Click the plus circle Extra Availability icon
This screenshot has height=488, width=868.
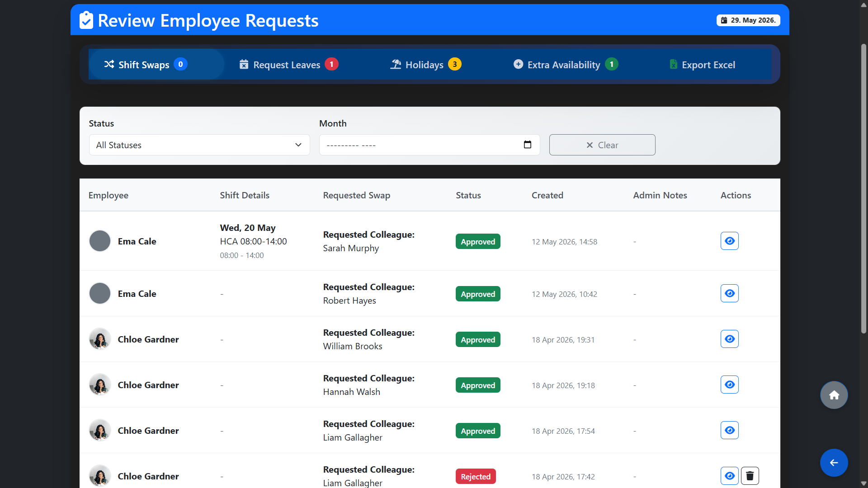(x=518, y=64)
